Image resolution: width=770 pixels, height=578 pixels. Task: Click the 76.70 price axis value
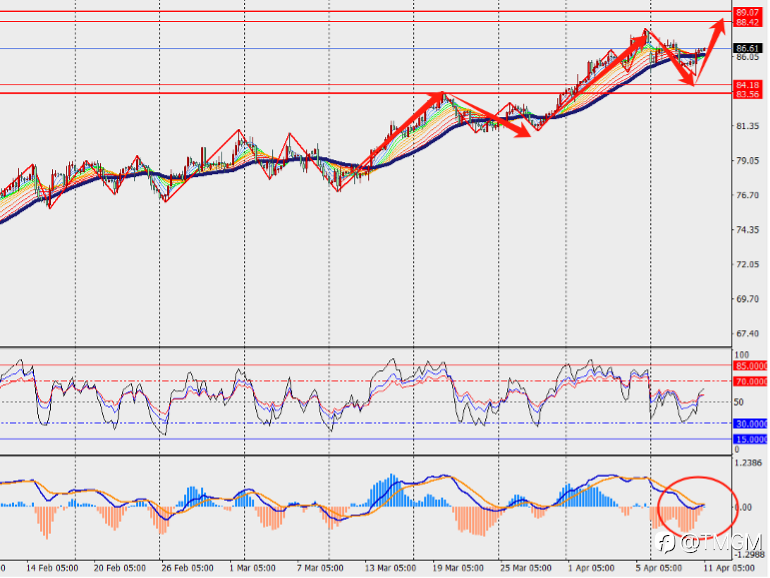(x=747, y=195)
